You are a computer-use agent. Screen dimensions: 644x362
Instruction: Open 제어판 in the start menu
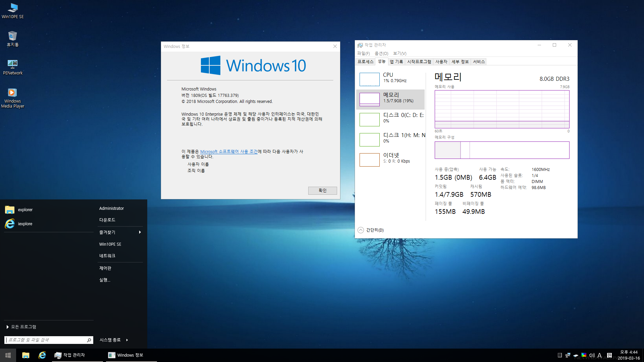105,268
